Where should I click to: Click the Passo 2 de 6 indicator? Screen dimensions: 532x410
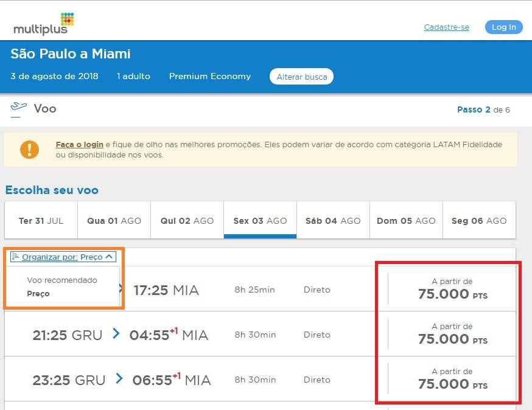[x=483, y=109]
